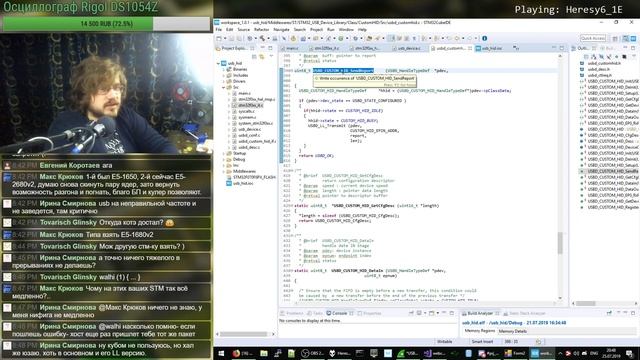Expand the Startup folder
640x360 pixels.
(224, 153)
